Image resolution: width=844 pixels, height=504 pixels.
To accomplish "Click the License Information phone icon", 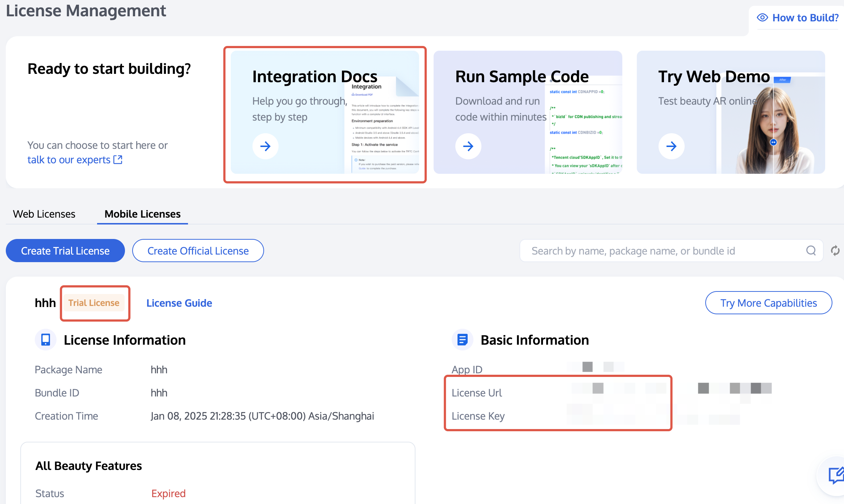I will 46,340.
